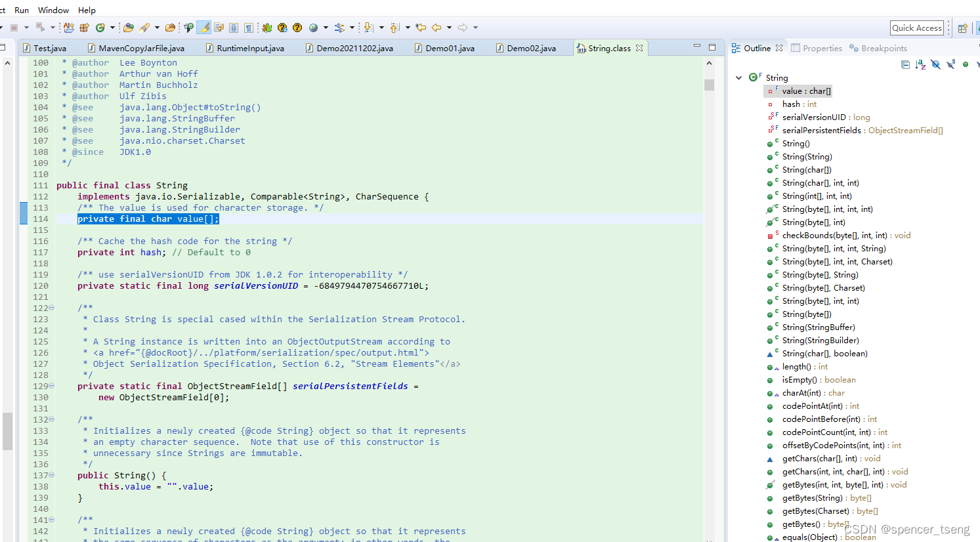Image resolution: width=980 pixels, height=542 pixels.
Task: Toggle Mark Occurrences highlighter in the toolbar
Action: point(204,27)
